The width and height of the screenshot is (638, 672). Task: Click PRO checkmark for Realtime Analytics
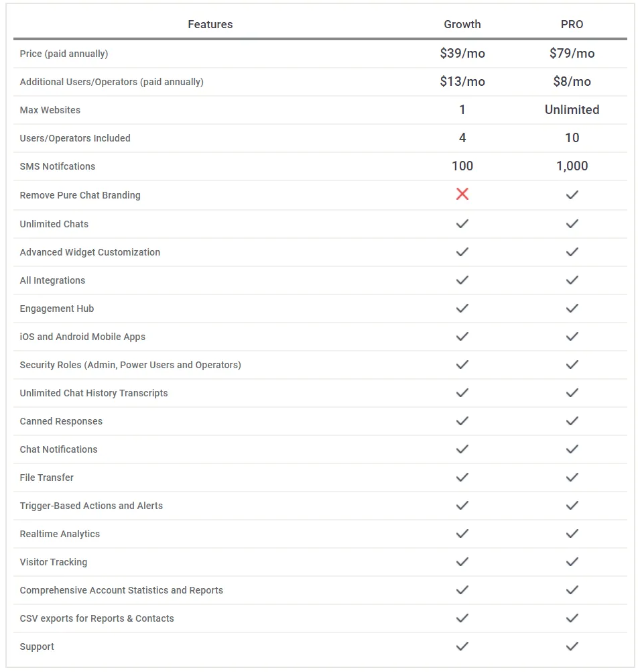point(572,534)
